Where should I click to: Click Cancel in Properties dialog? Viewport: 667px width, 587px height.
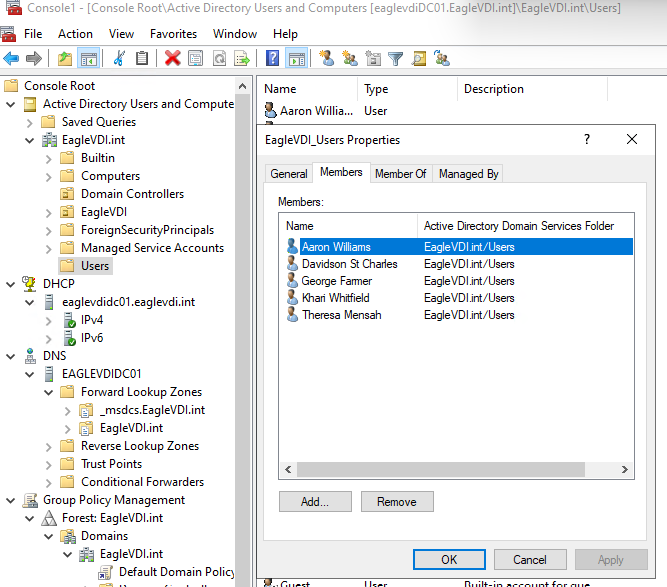(530, 559)
